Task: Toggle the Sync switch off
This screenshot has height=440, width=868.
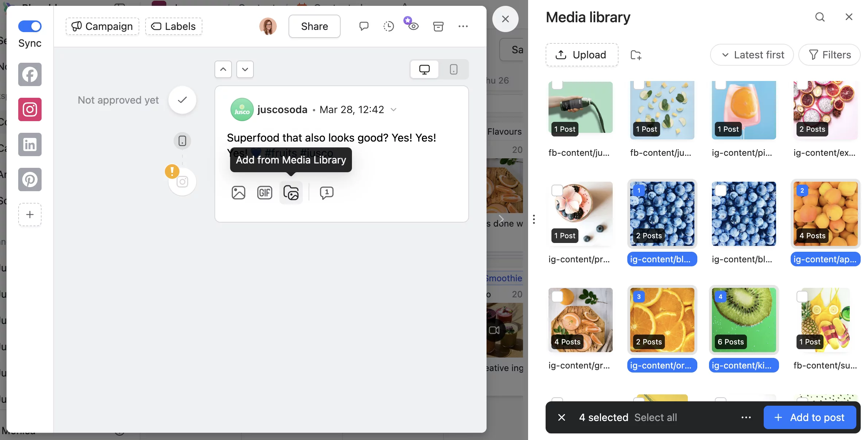Action: pos(30,26)
